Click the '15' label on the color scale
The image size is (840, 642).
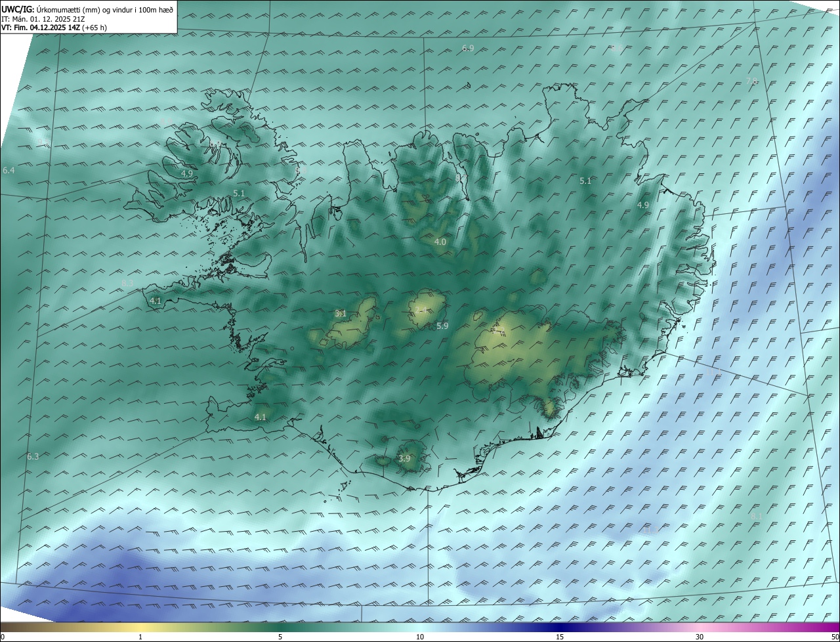(560, 637)
